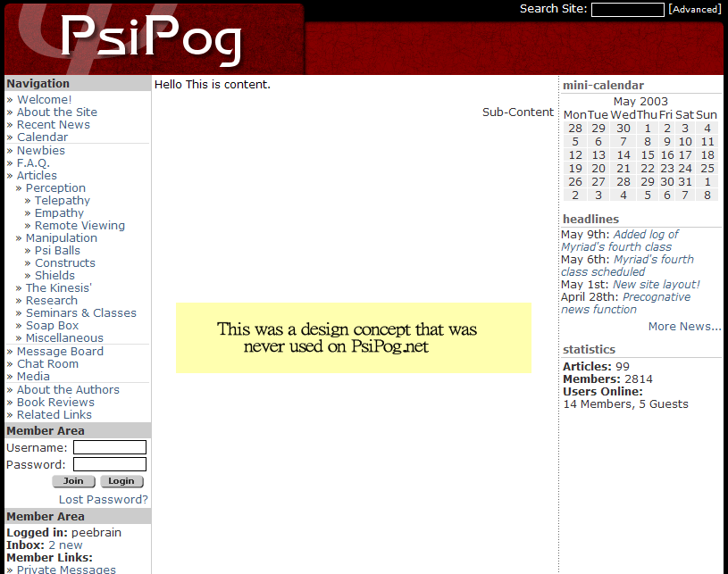
Task: Click the PsiPog logo banner
Action: (x=155, y=39)
